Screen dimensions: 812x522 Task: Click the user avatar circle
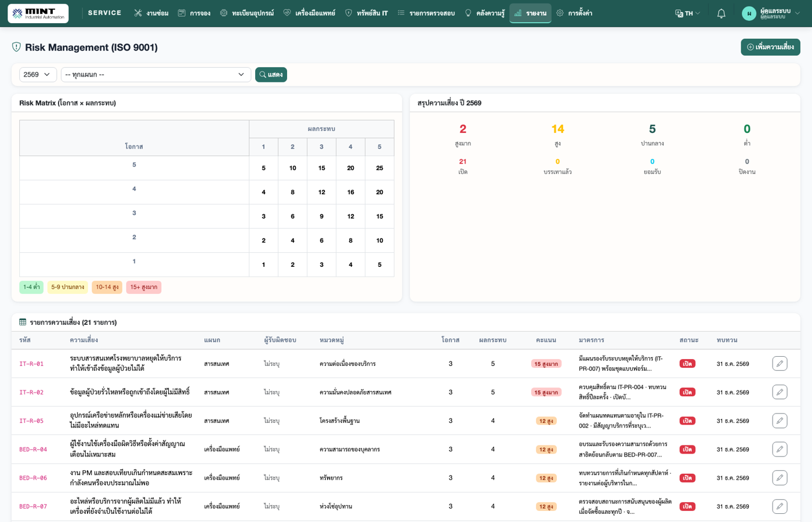click(749, 13)
